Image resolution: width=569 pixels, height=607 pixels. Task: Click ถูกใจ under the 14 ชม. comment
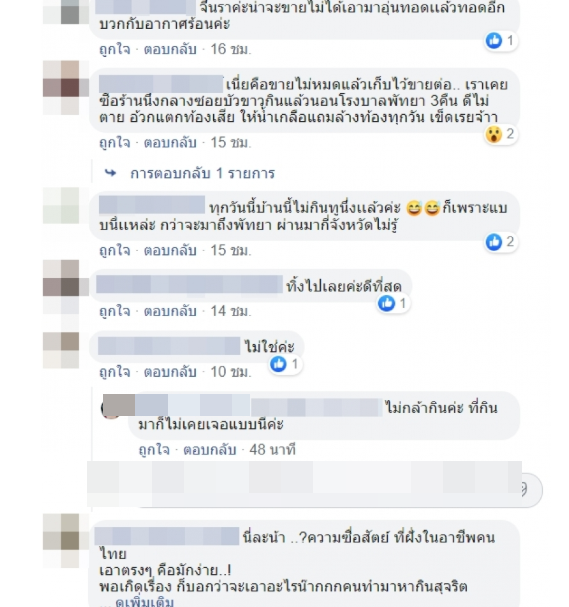115,311
